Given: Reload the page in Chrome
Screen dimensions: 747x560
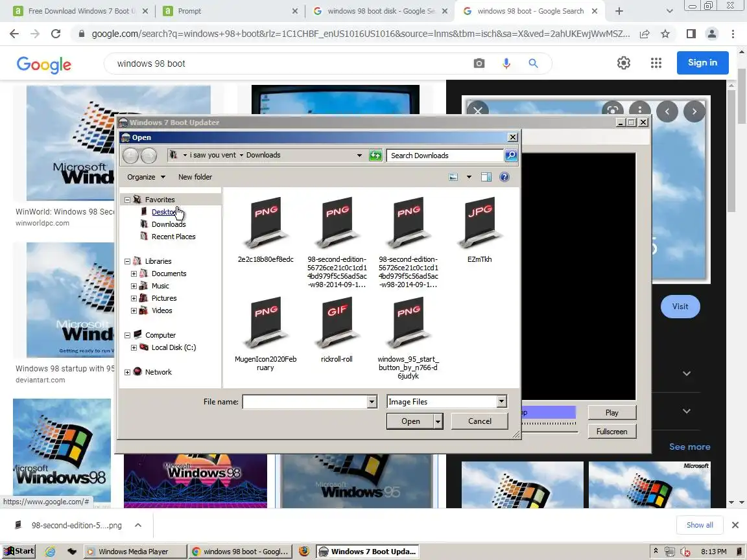Looking at the screenshot, I should [x=56, y=34].
